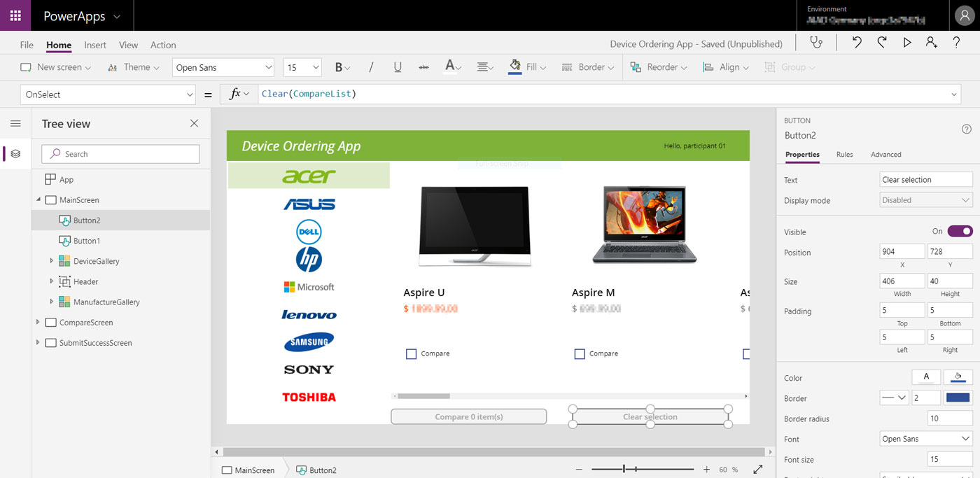Check the Compare checkbox under Aspire M

(580, 353)
